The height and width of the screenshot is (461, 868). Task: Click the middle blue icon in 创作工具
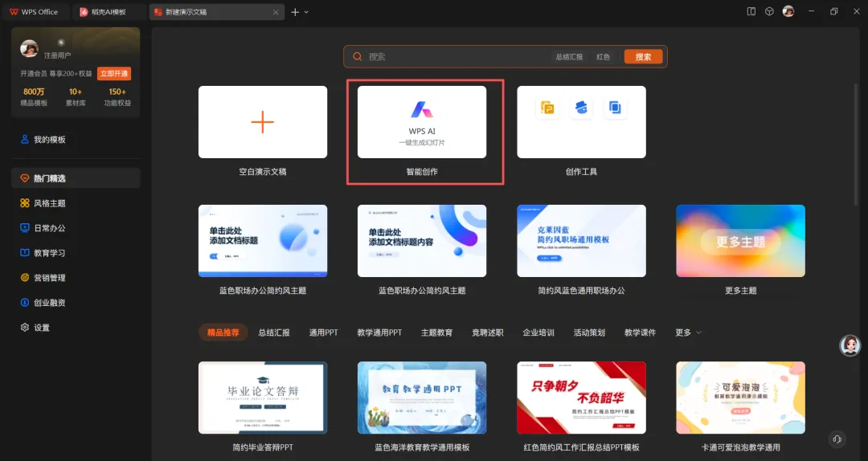[581, 108]
